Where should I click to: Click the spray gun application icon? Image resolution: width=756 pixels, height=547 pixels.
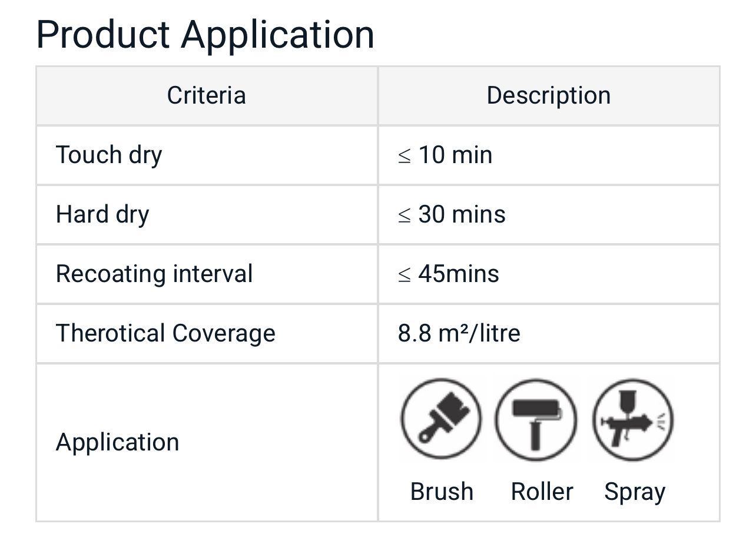633,419
